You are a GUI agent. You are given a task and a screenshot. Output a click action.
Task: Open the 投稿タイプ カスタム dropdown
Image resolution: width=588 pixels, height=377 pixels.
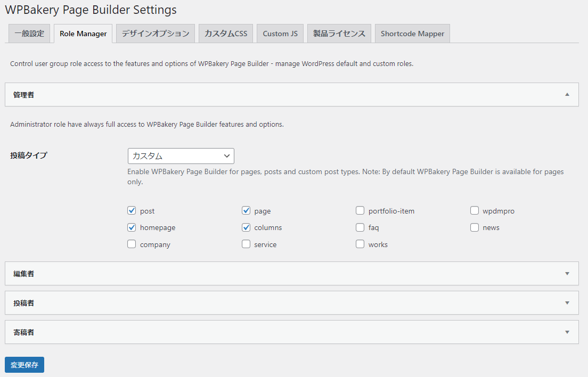[x=181, y=156]
